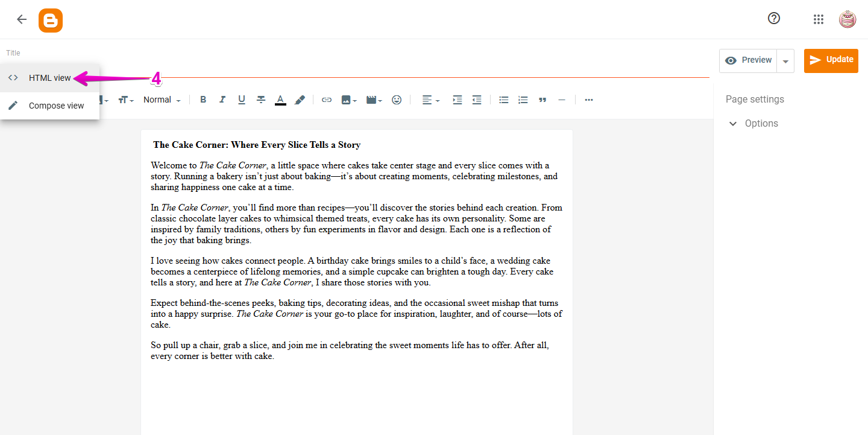
Task: Increase the paragraph indent
Action: [x=457, y=100]
